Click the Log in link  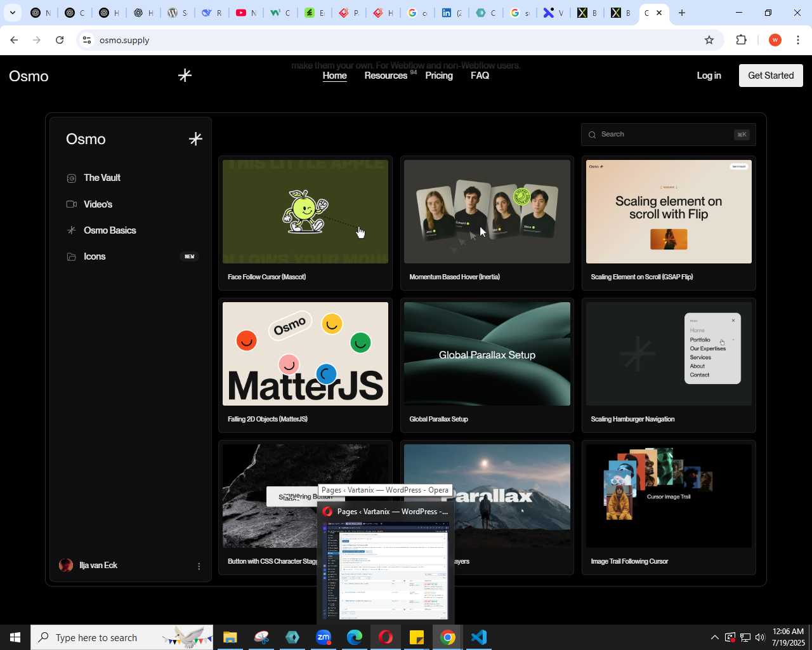pos(709,76)
